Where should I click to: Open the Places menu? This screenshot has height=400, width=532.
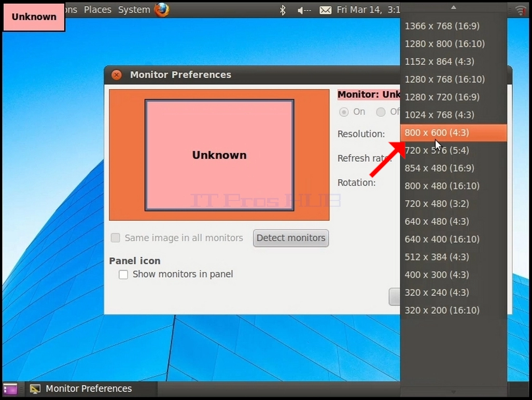[x=97, y=9]
